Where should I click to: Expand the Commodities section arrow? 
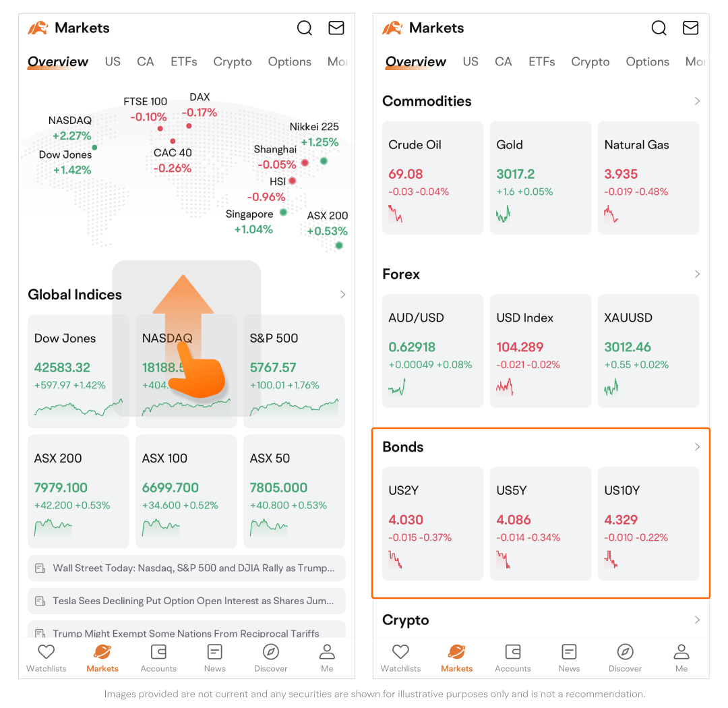tap(697, 101)
